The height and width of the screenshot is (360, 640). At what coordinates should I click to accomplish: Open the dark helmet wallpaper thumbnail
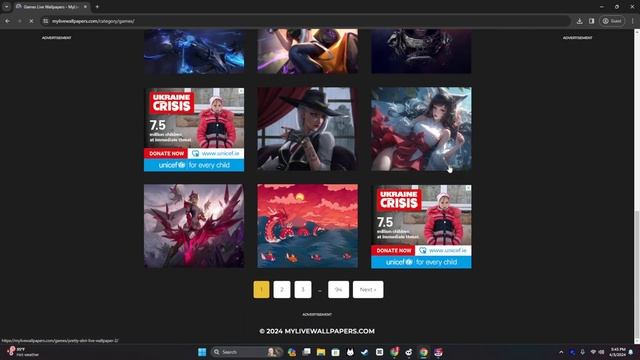tap(421, 51)
